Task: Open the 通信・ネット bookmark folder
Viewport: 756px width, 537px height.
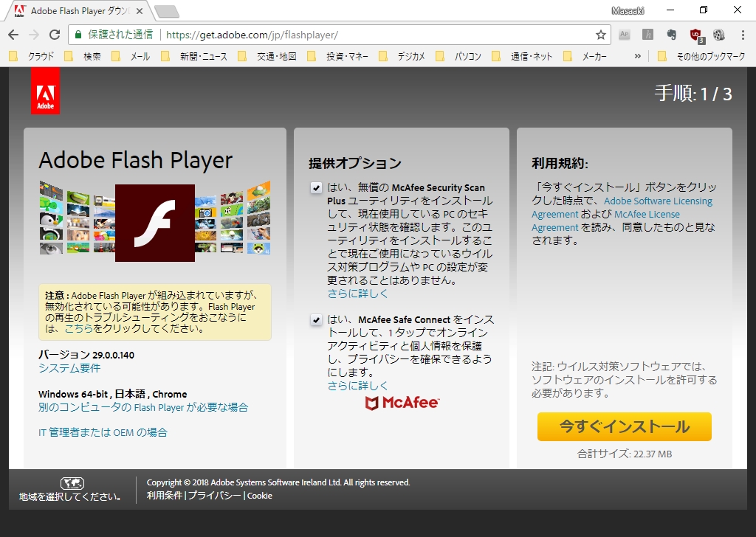Action: (x=523, y=56)
